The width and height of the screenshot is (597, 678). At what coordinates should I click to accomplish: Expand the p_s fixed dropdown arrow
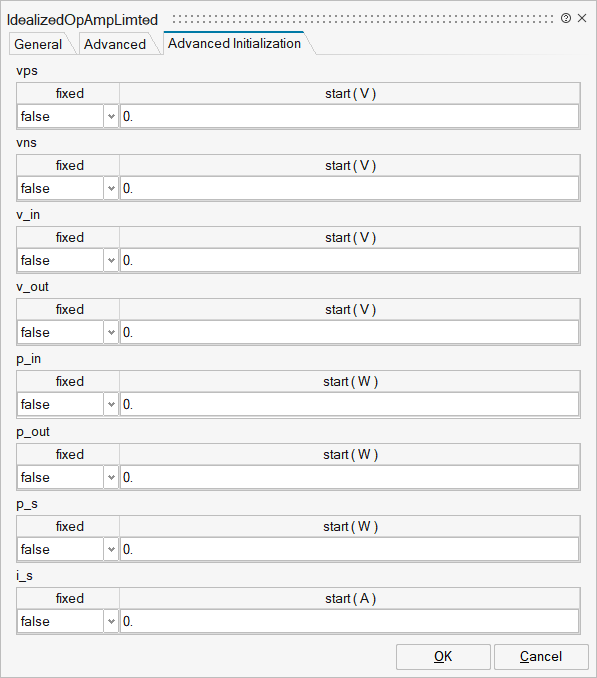(x=111, y=549)
